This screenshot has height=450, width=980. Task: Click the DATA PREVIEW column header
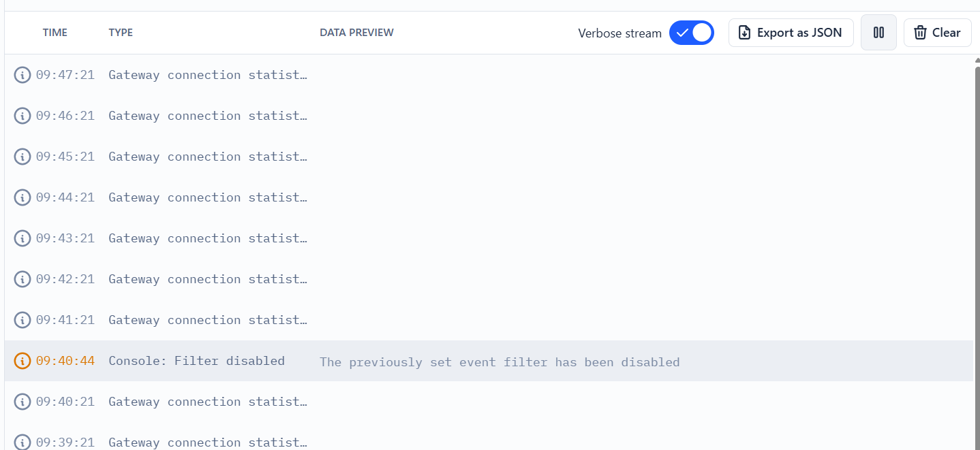tap(356, 33)
